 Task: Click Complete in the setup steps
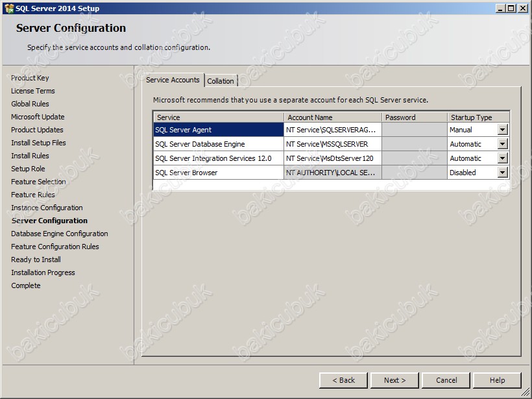tap(26, 285)
